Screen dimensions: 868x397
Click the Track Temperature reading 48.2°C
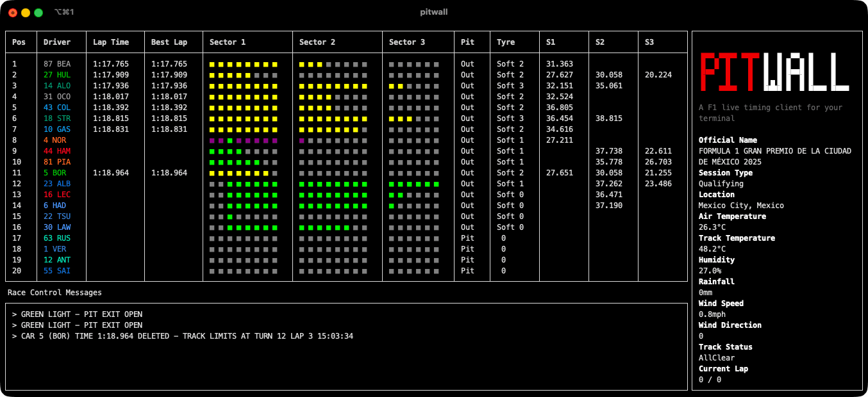tap(710, 248)
